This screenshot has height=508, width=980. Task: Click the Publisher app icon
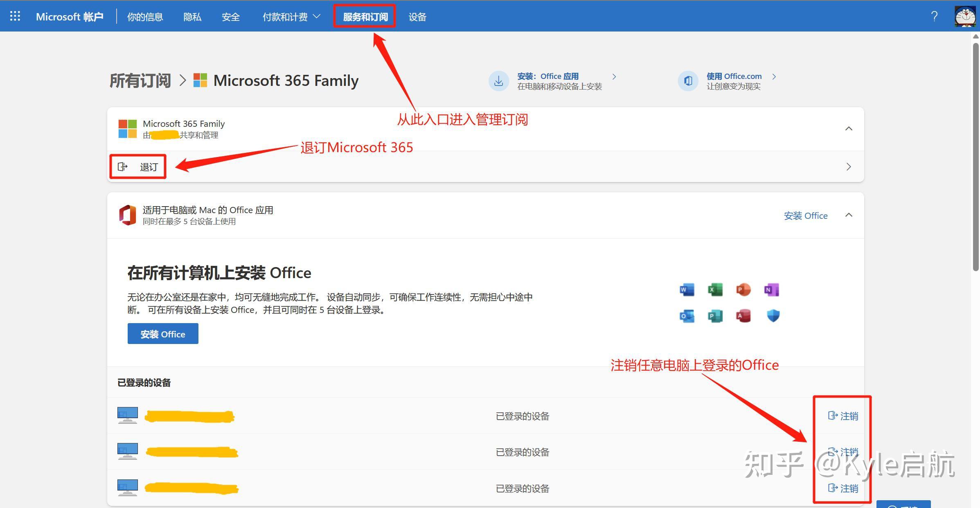point(715,316)
